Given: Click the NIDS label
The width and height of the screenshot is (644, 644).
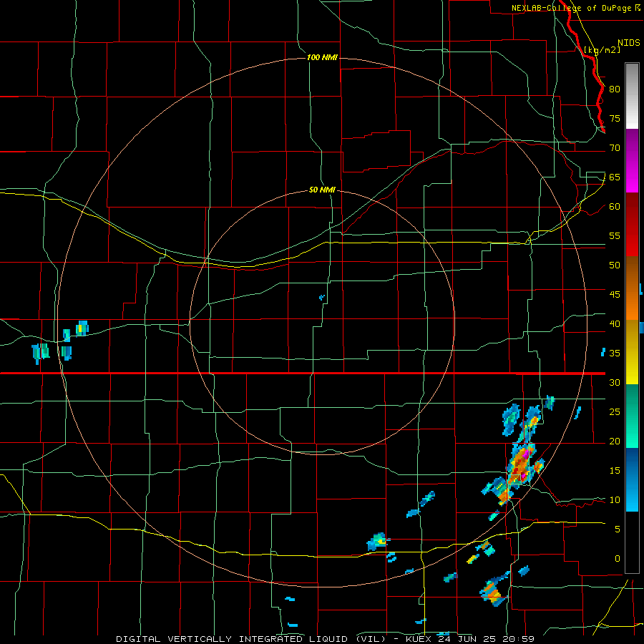Looking at the screenshot, I should 628,43.
